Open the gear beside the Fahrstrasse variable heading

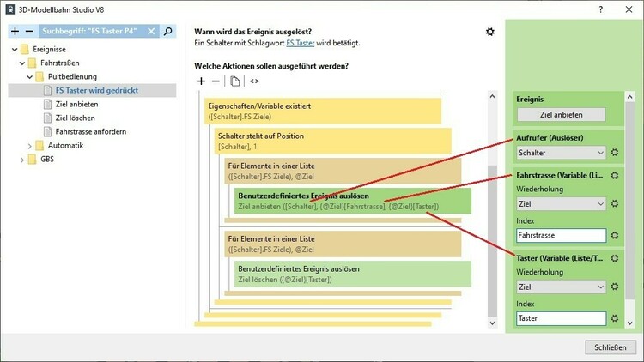point(615,175)
